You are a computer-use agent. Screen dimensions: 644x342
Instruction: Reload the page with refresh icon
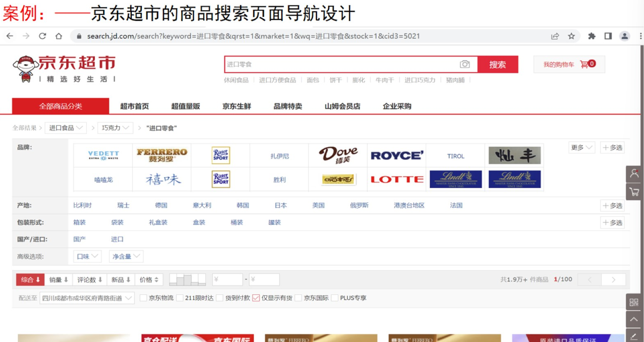click(x=42, y=36)
